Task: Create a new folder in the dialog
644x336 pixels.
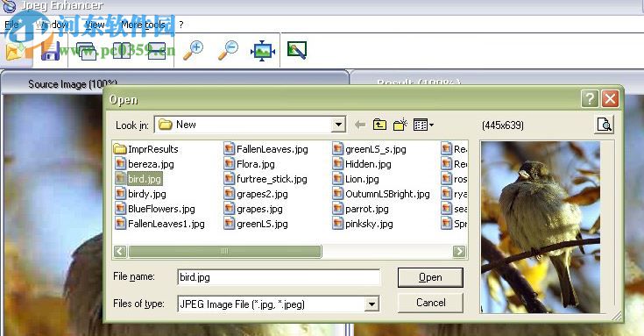Action: (400, 125)
